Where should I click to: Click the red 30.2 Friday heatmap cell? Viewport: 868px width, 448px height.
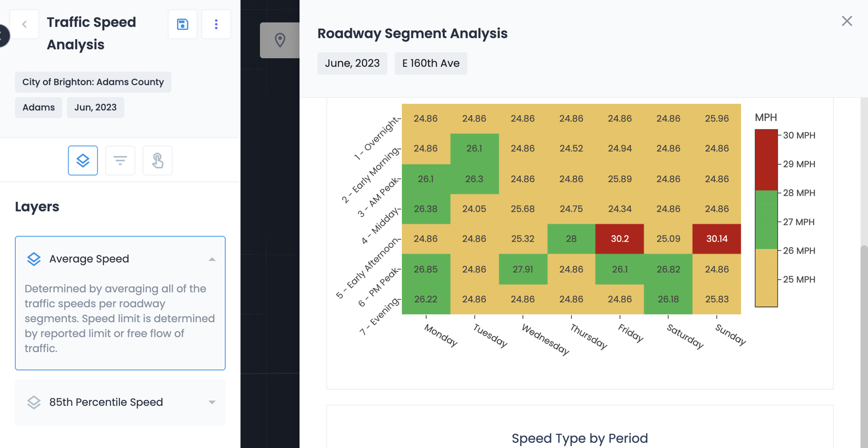(619, 239)
